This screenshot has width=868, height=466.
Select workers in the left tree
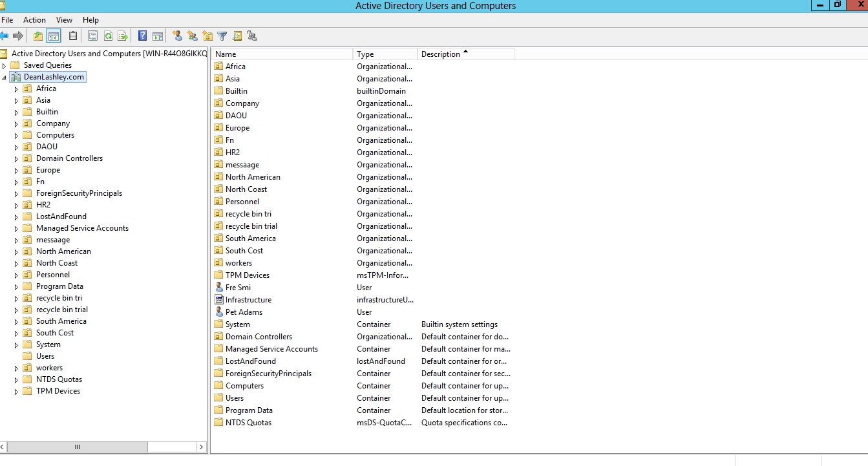coord(49,368)
